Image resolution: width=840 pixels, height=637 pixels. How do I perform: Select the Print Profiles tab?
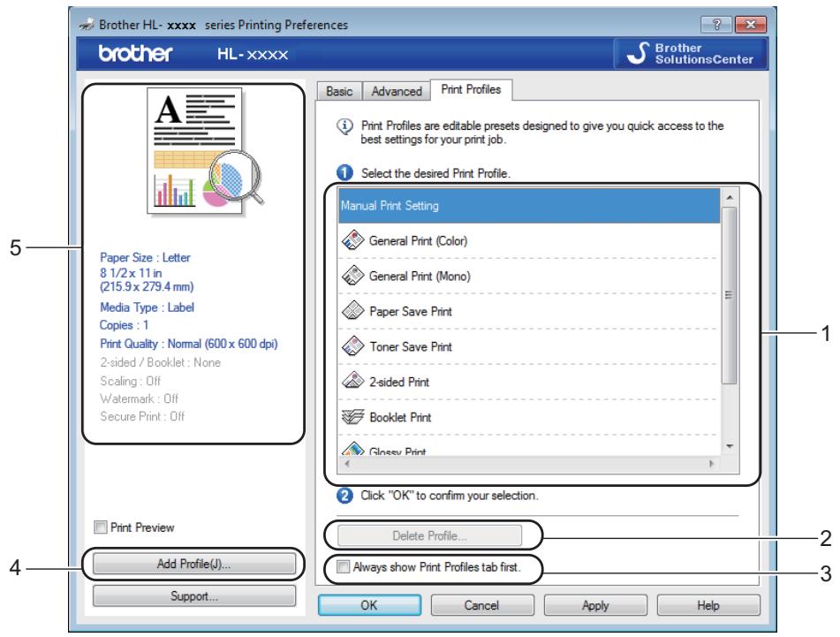coord(471,89)
